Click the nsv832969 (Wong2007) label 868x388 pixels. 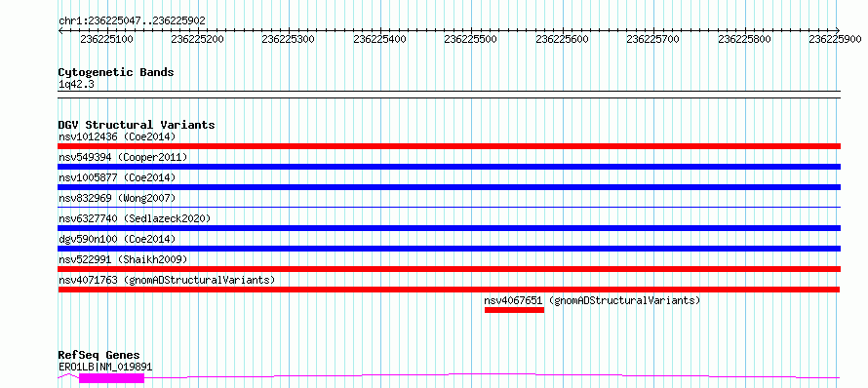[x=117, y=198]
